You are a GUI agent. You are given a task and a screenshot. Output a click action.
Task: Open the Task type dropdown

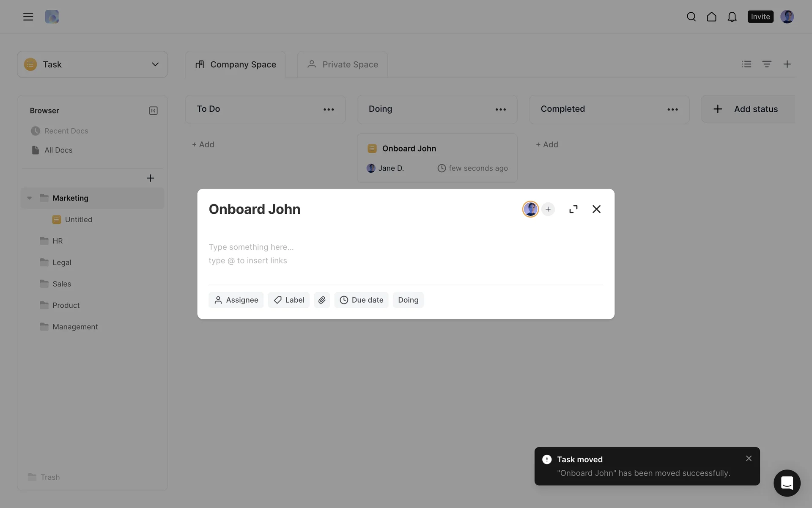tap(92, 64)
